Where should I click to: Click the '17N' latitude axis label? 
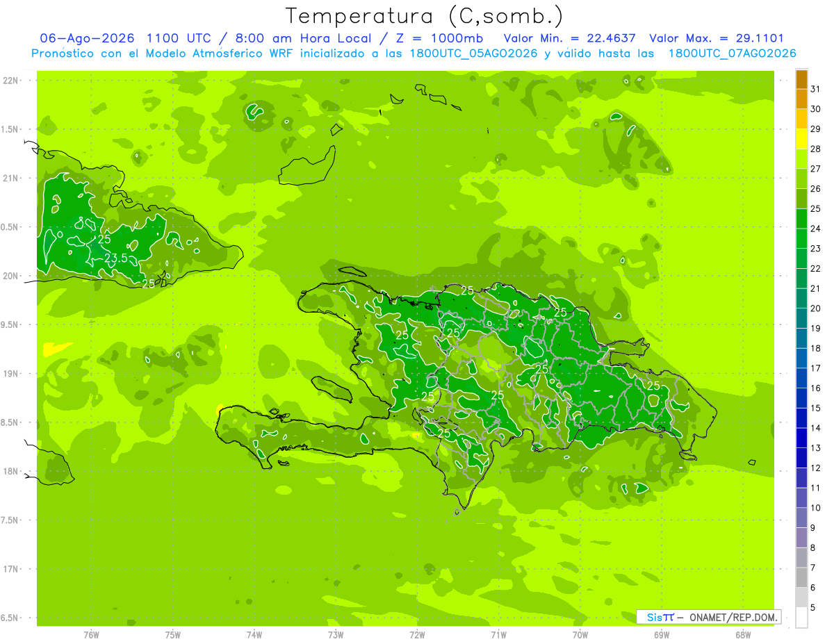(x=11, y=569)
